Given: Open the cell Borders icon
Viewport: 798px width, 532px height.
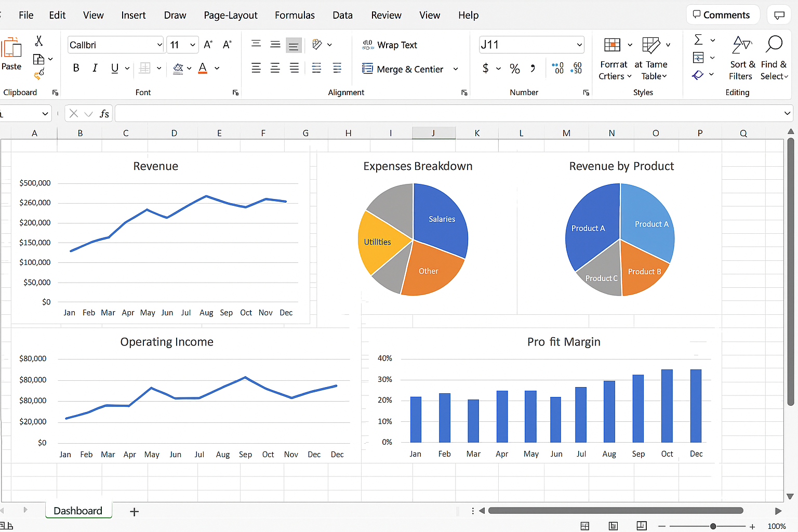Looking at the screenshot, I should tap(145, 68).
